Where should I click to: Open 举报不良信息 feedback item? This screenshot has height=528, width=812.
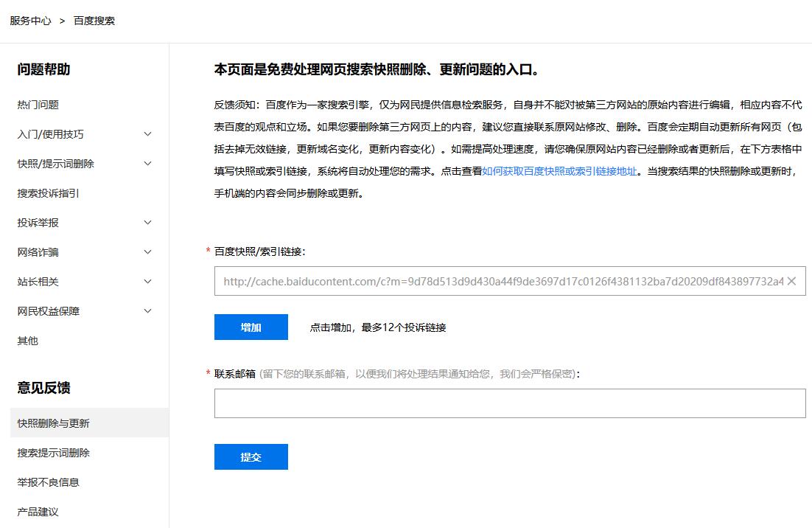tap(49, 482)
